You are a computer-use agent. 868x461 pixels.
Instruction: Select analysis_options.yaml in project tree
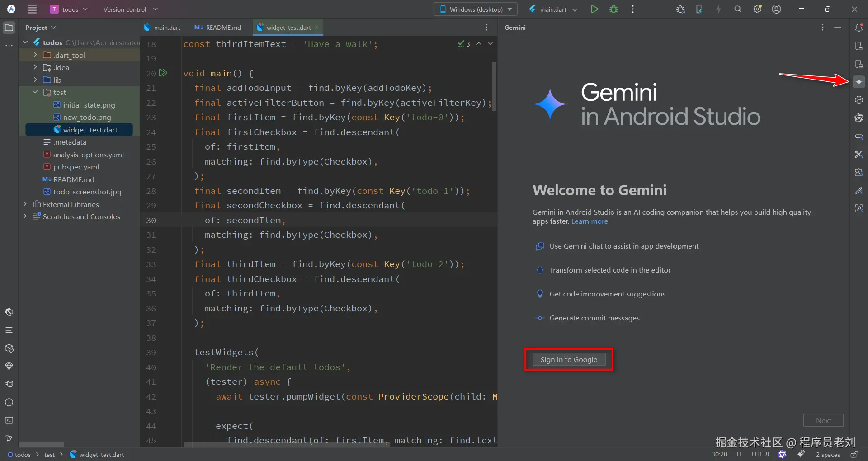coord(84,155)
